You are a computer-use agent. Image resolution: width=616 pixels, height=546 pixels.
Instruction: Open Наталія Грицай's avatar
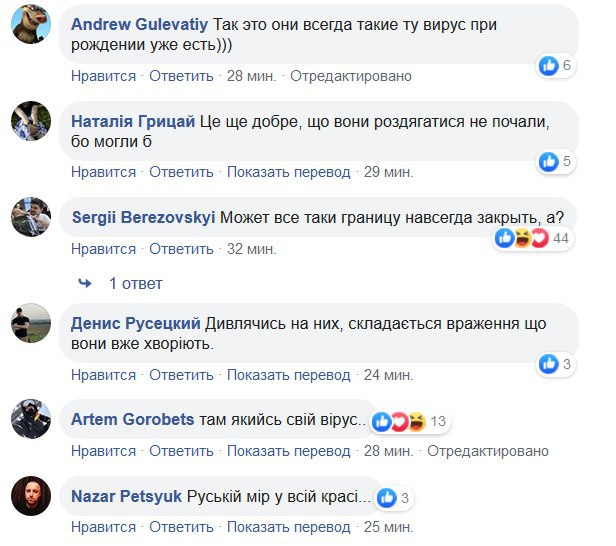point(31,123)
